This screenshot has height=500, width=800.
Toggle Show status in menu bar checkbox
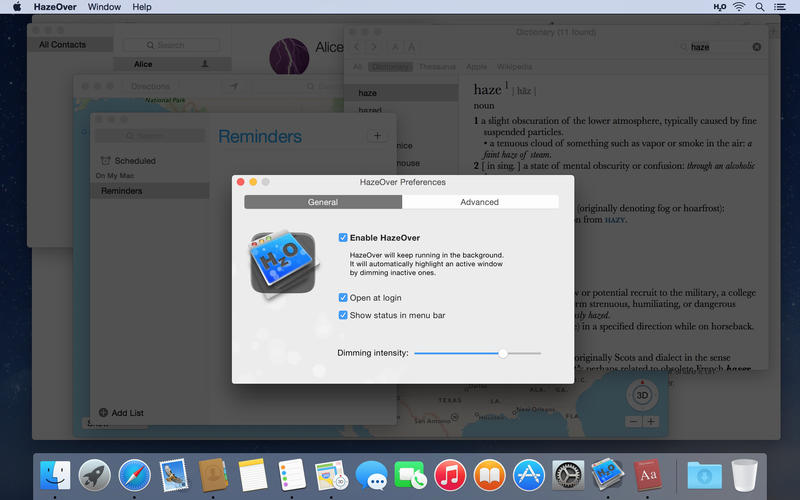343,315
